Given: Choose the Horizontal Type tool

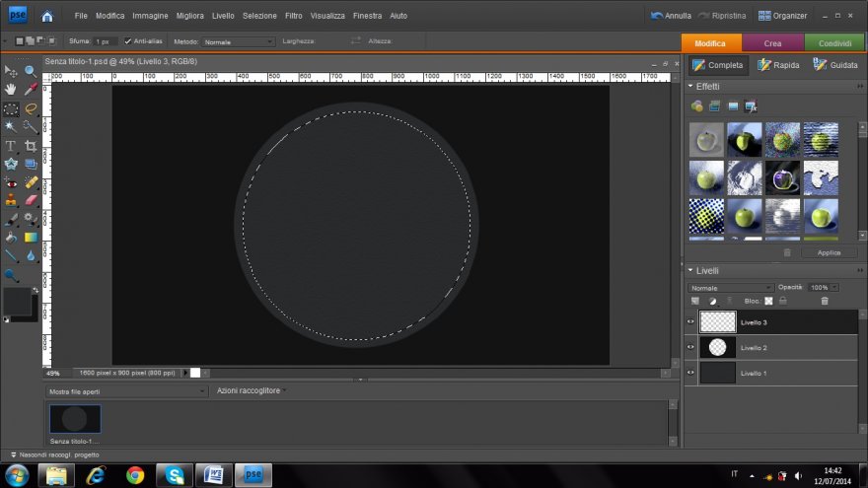Looking at the screenshot, I should click(x=11, y=146).
